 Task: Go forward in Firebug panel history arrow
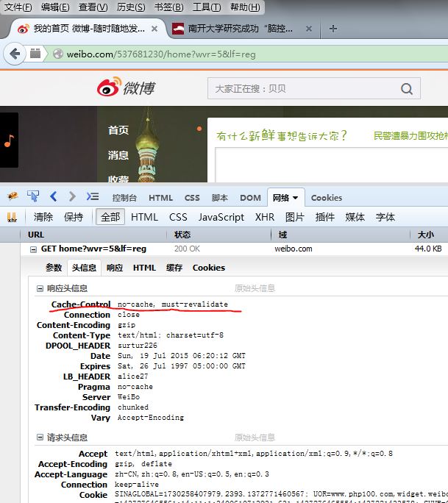coord(72,196)
